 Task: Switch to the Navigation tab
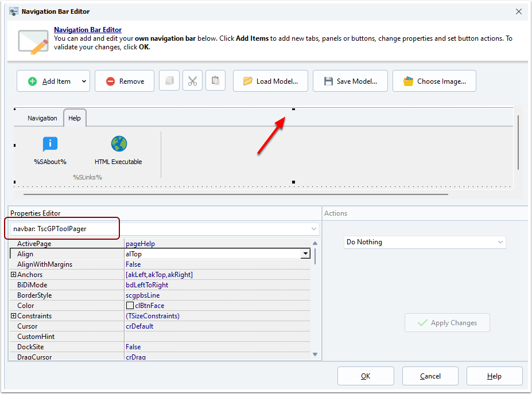42,118
